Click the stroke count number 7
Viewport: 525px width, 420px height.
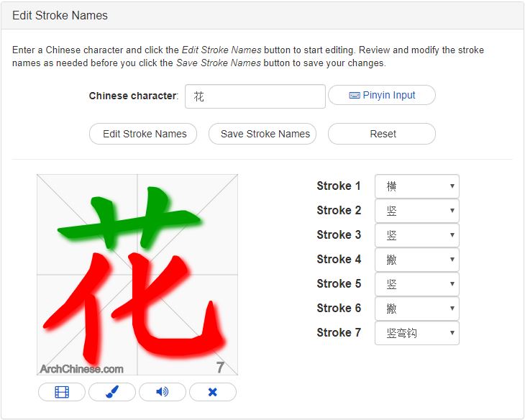pos(220,368)
